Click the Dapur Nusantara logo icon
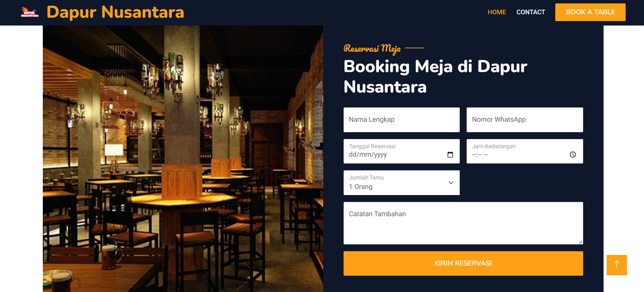 coord(30,12)
